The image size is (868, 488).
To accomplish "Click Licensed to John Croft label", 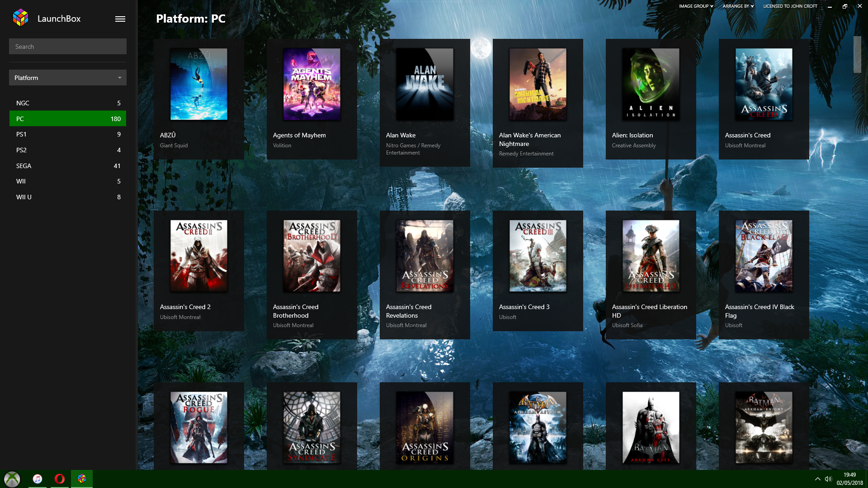I will (x=790, y=6).
